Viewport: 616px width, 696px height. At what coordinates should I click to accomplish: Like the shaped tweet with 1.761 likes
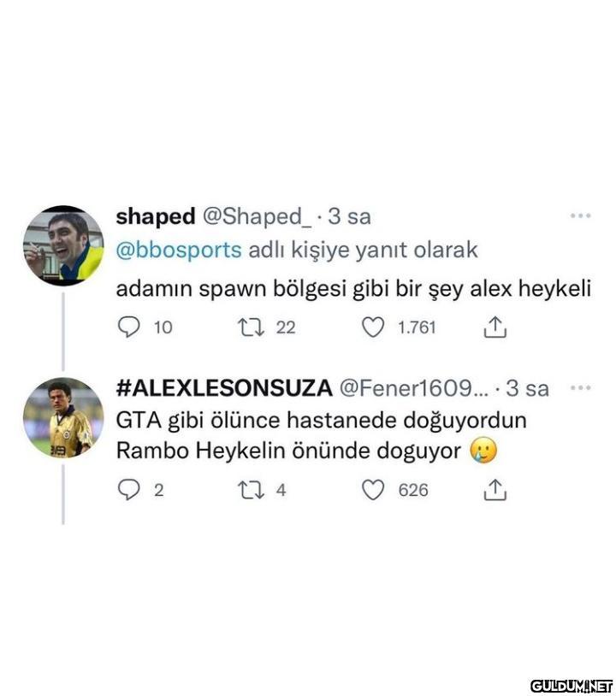pyautogui.click(x=373, y=327)
